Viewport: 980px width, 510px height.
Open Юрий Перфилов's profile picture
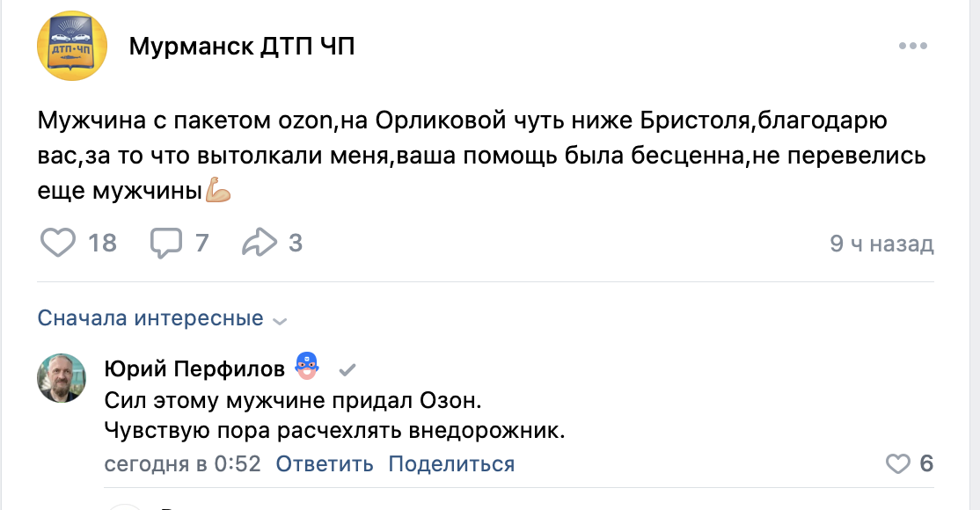[x=62, y=378]
